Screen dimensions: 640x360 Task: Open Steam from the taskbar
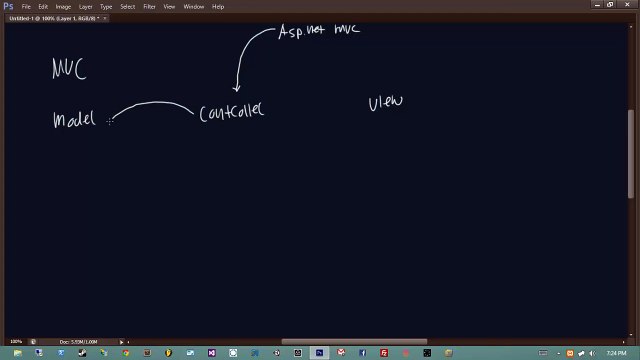tap(82, 353)
